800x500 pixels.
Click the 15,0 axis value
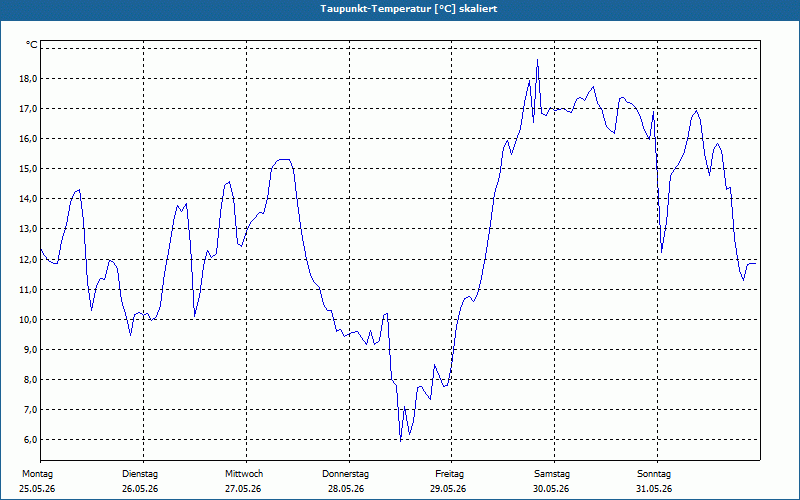(x=29, y=169)
